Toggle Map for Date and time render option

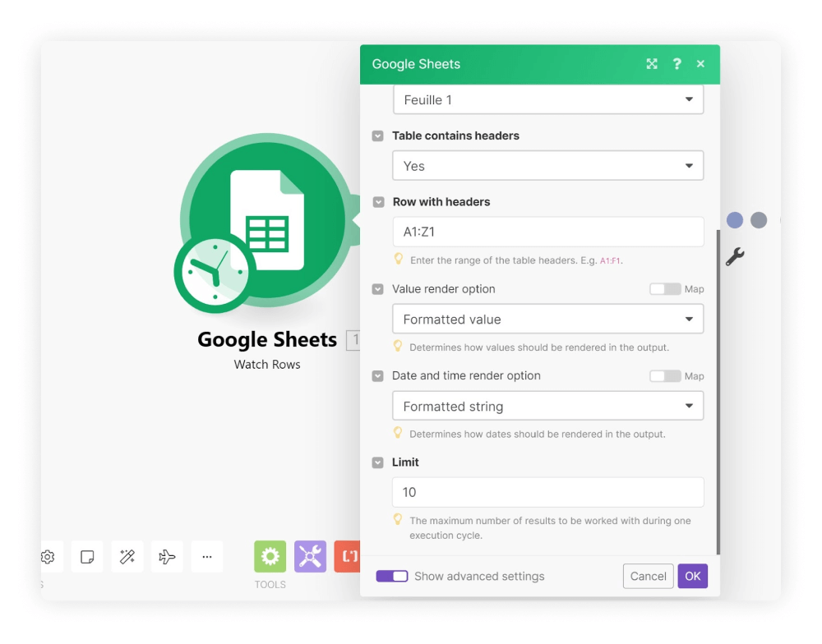[665, 376]
